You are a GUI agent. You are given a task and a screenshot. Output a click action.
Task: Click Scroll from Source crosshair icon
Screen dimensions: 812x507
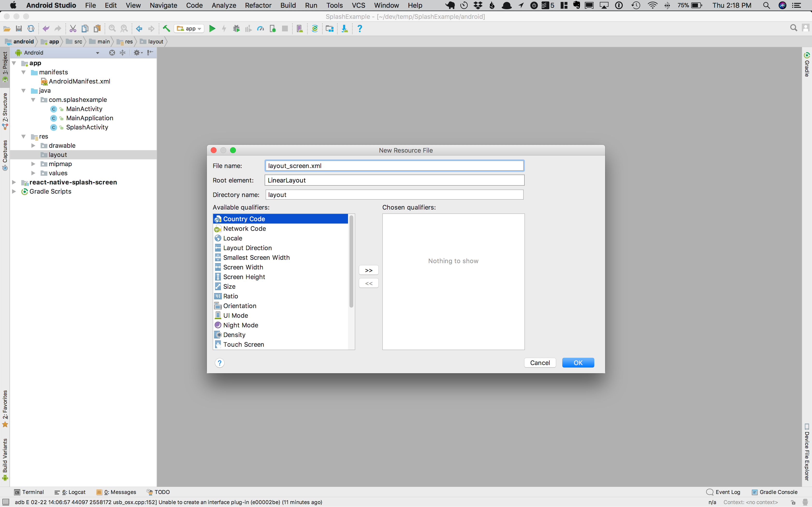[x=112, y=53]
